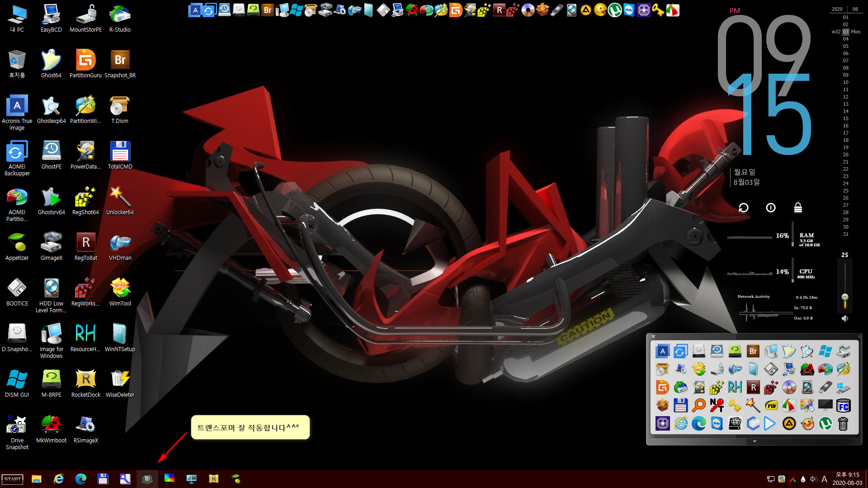Mute via widget speaker icon
868x488 pixels.
coord(844,319)
